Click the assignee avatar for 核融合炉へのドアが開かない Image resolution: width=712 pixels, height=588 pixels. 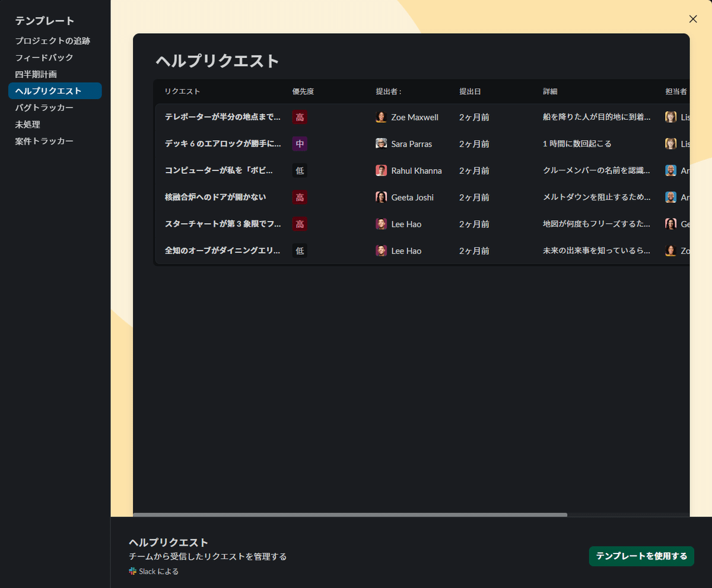670,197
